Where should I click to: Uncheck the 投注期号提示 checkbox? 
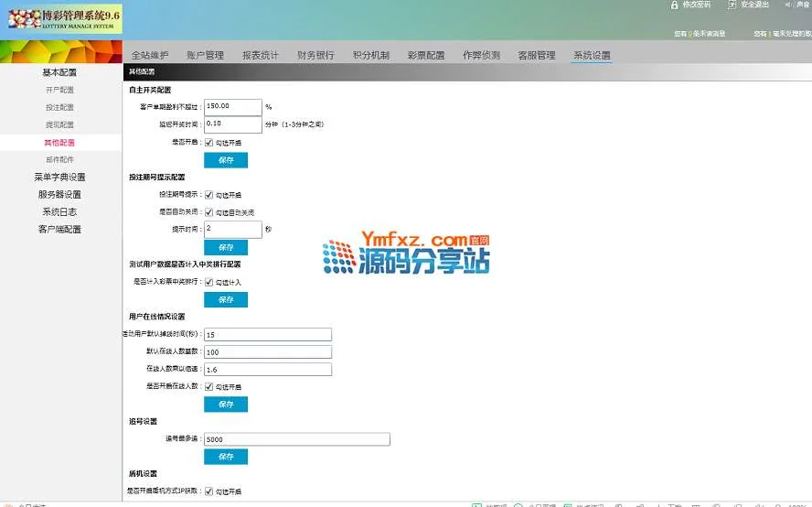(209, 194)
